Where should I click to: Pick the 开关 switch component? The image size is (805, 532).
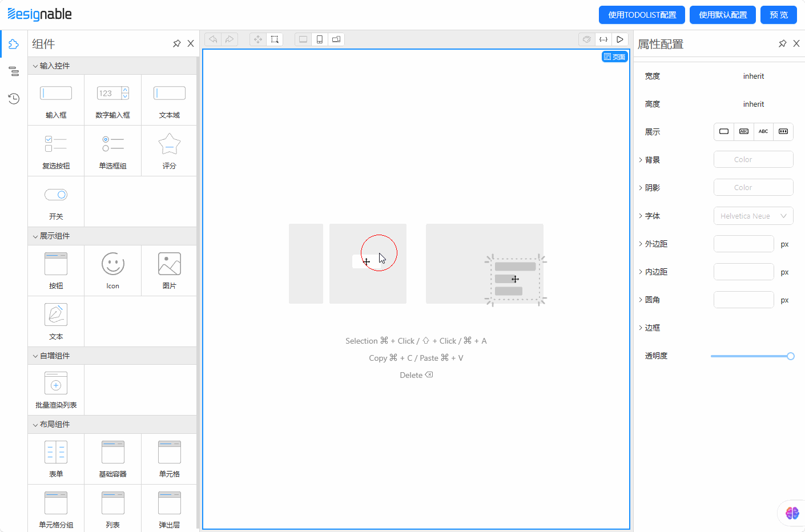[x=56, y=201]
